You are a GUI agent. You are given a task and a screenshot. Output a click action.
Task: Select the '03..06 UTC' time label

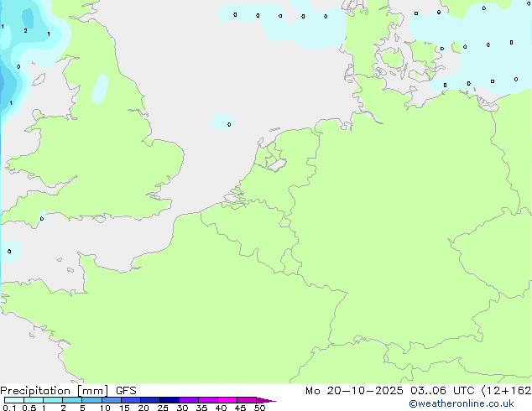tap(442, 391)
